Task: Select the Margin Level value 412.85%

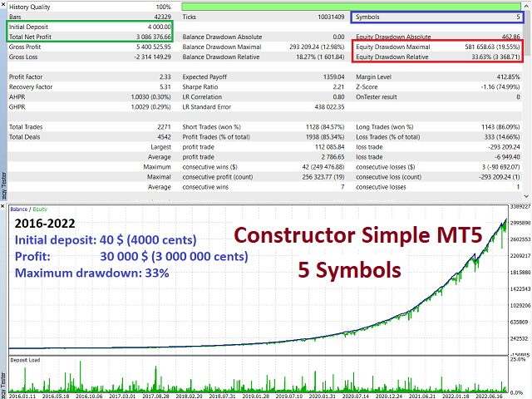Action: tap(508, 77)
